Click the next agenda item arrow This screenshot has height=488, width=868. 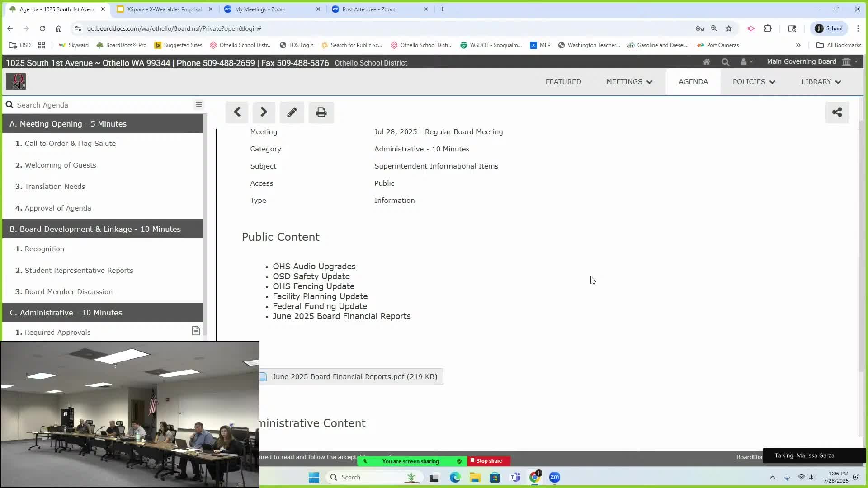pos(264,112)
